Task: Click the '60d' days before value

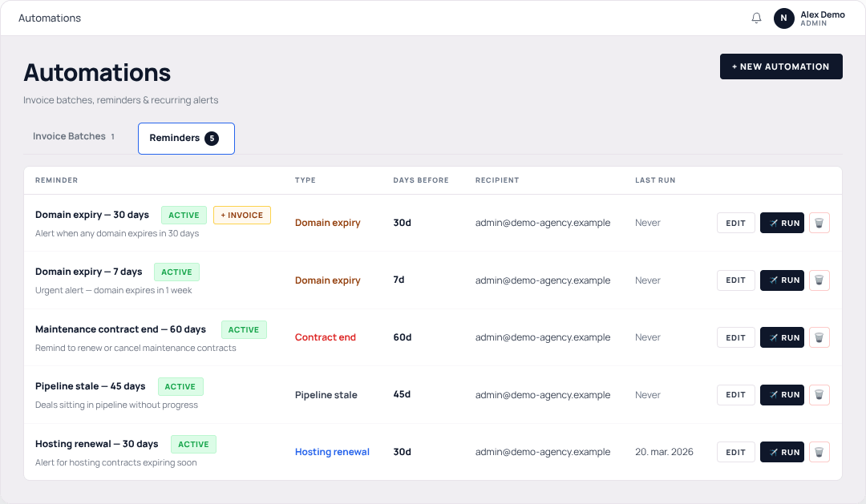Action: point(402,337)
